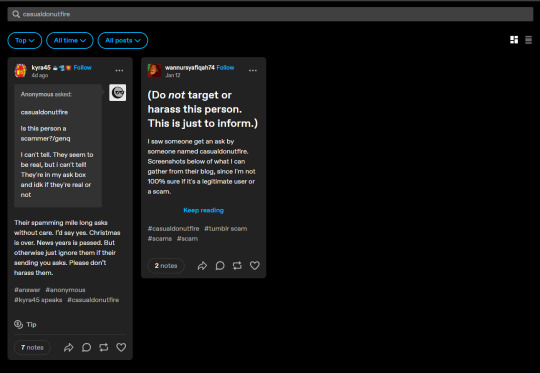The height and width of the screenshot is (373, 540).
Task: Open more options on kyra45's post
Action: click(119, 70)
